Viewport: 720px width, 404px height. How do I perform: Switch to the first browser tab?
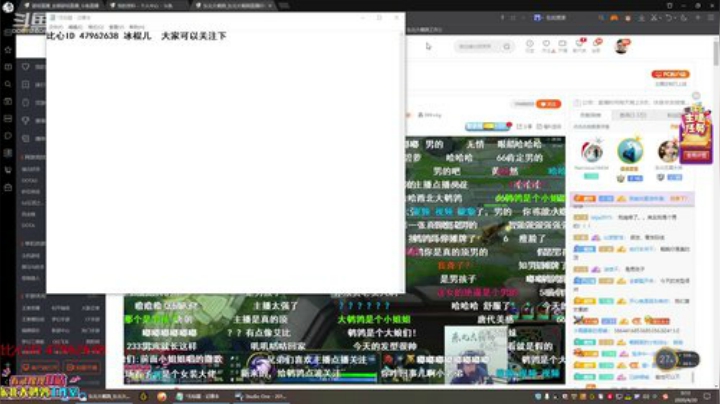(x=62, y=6)
